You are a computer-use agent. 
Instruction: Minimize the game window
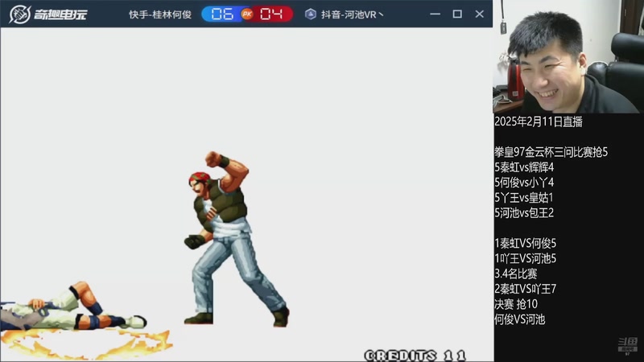[x=435, y=14]
